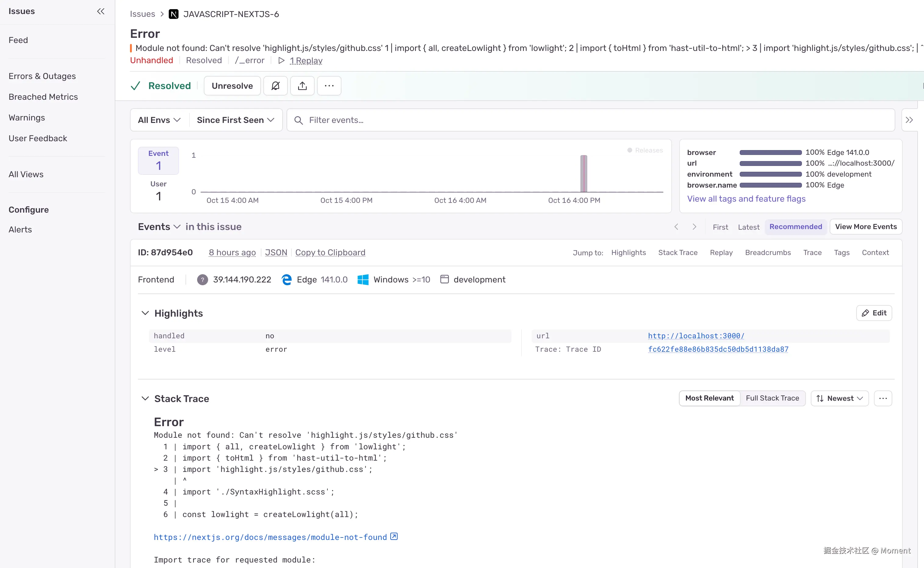Open View all tags and feature flags
Screen dimensions: 924x568
[746, 199]
